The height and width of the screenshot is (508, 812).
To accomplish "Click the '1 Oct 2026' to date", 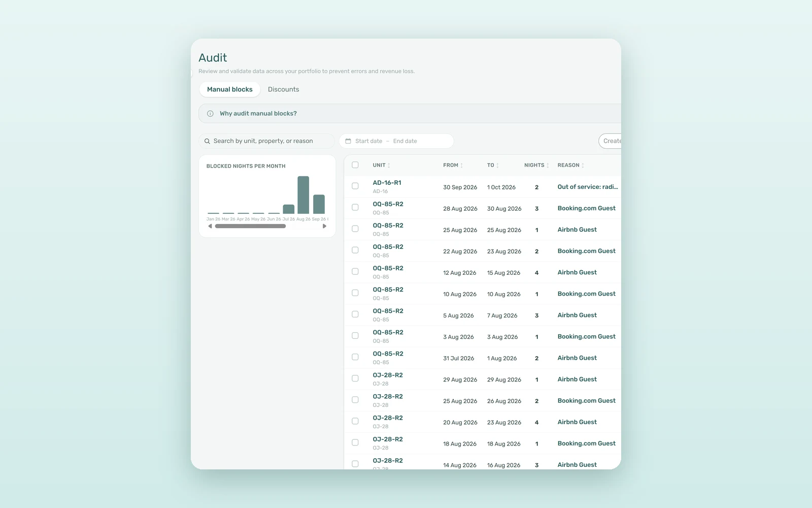I will pos(501,187).
